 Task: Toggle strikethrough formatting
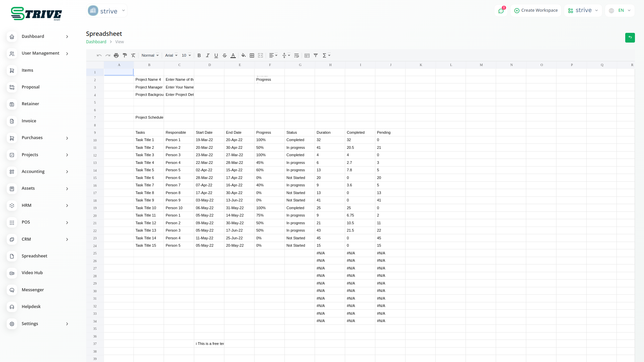[x=225, y=56]
